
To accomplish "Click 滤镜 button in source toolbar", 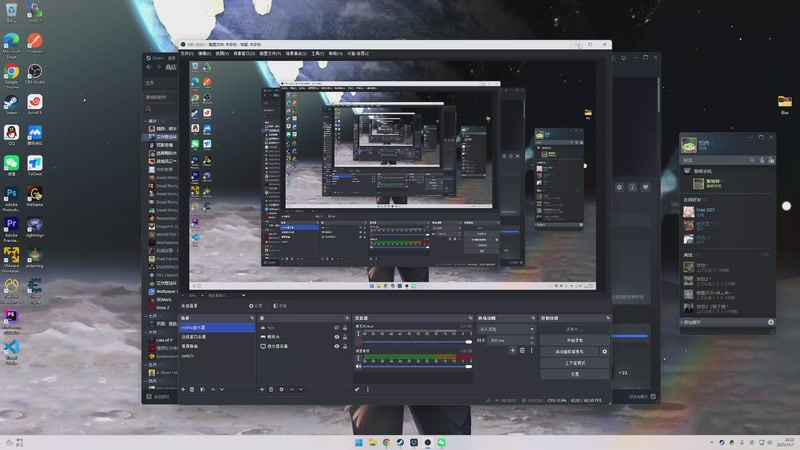I will point(280,306).
